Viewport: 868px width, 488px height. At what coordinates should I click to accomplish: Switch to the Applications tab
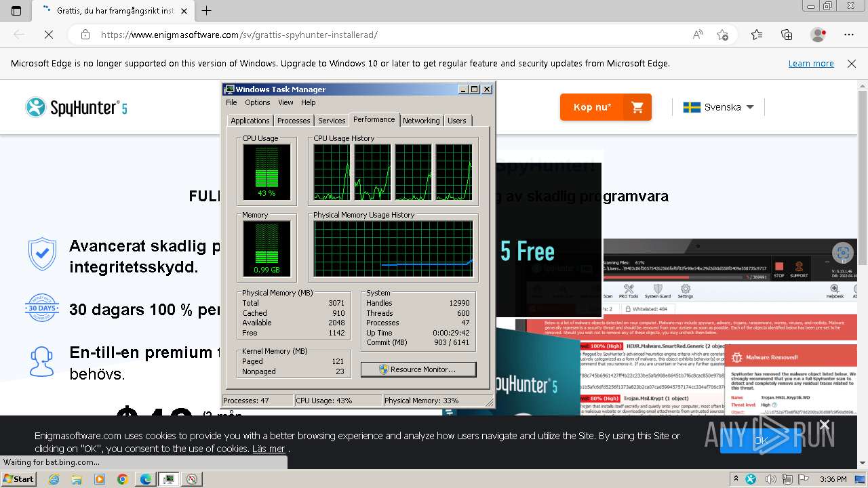(250, 121)
